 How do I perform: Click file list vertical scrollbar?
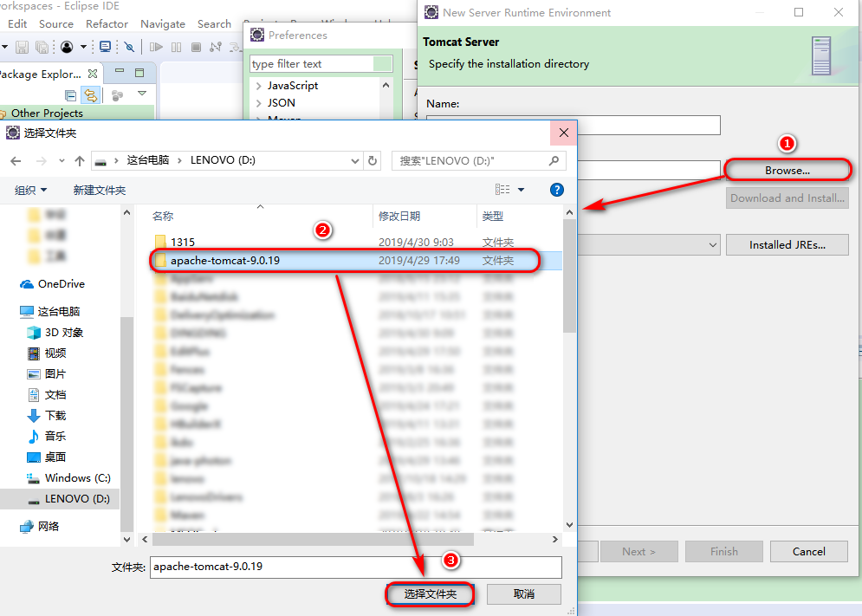pyautogui.click(x=569, y=275)
